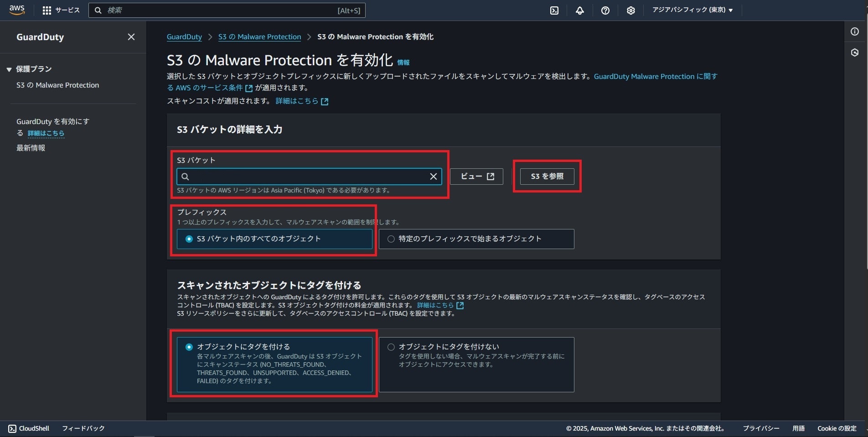Select S3 の Malware Protection in sidebar
This screenshot has width=868, height=437.
57,85
